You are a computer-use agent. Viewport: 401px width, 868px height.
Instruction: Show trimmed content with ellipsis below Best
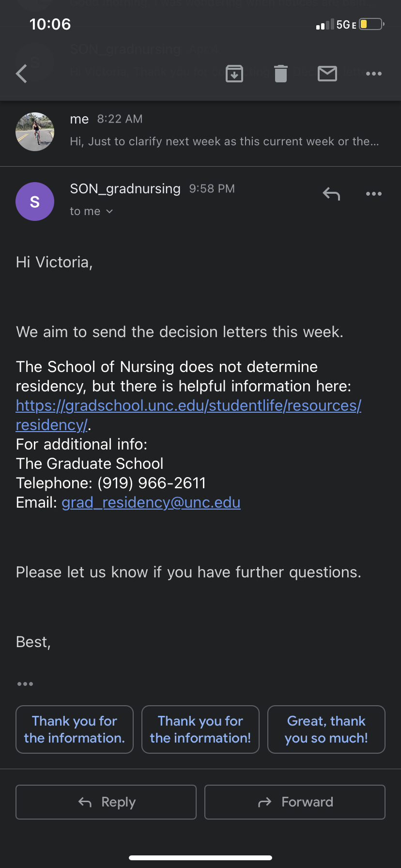[x=25, y=684]
